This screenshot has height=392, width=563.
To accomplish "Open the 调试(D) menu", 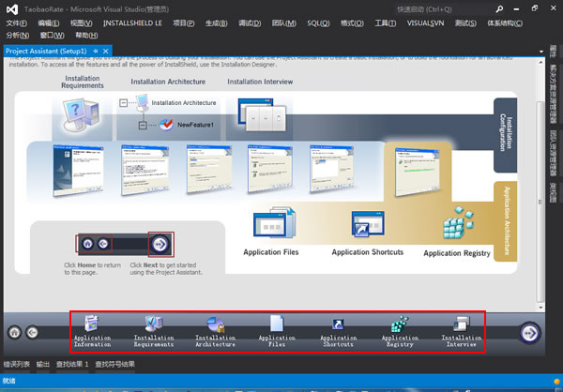I will tap(250, 23).
